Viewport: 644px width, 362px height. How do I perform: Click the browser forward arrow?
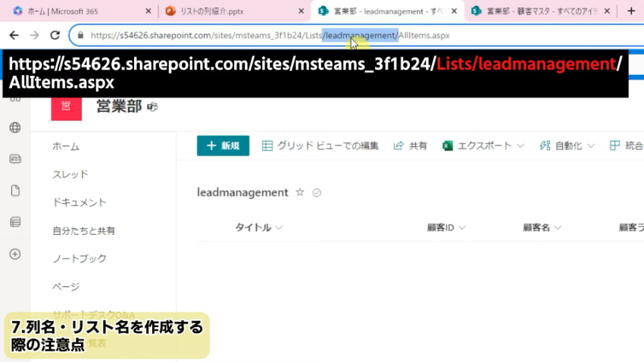point(34,36)
